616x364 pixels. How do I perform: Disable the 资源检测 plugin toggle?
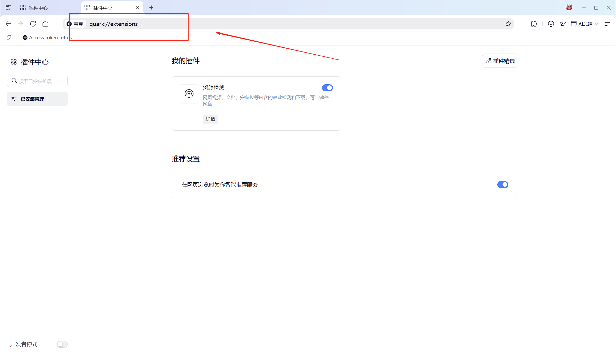[327, 88]
